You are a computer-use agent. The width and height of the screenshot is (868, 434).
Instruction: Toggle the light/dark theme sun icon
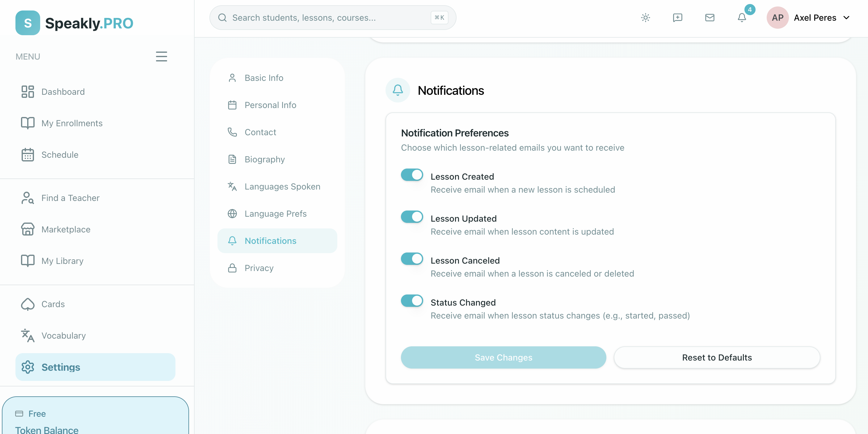click(645, 18)
